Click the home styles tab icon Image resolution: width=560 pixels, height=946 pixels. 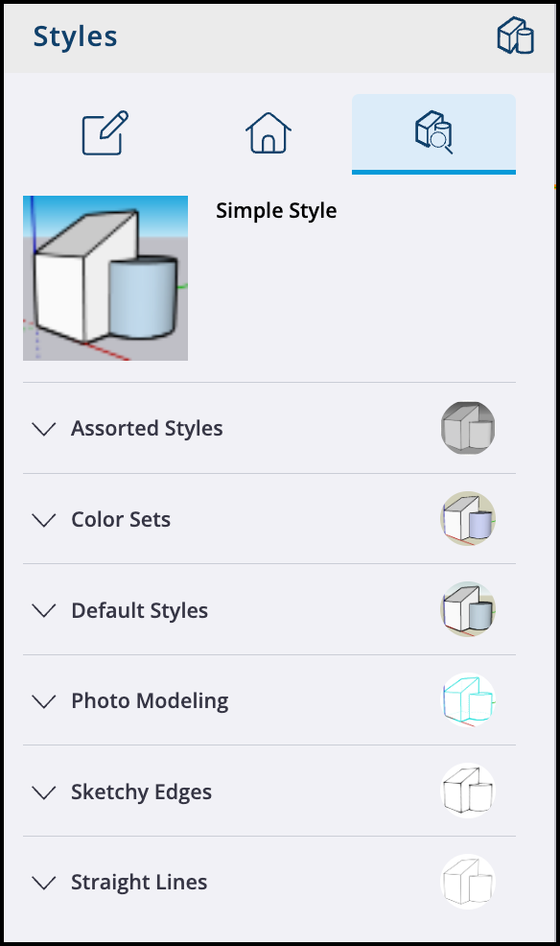click(268, 133)
